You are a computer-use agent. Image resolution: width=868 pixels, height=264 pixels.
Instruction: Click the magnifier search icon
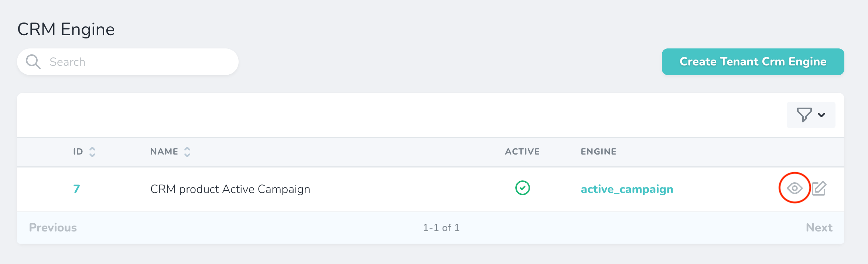[x=33, y=62]
